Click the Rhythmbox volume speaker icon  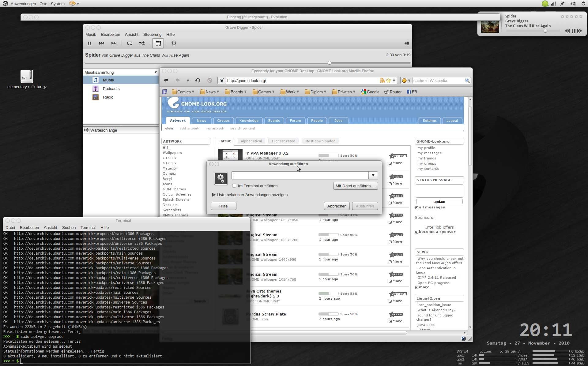(x=406, y=43)
